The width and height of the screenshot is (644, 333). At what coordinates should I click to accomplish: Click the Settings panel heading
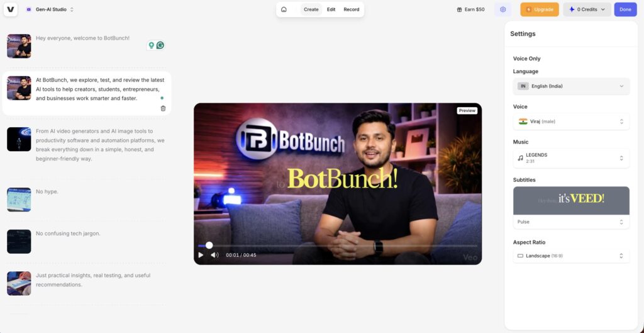coord(523,34)
